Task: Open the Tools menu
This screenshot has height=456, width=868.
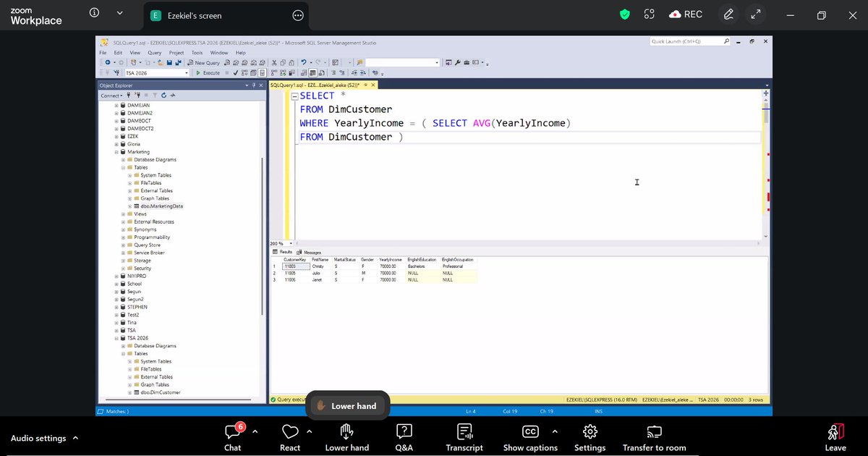Action: coord(197,53)
